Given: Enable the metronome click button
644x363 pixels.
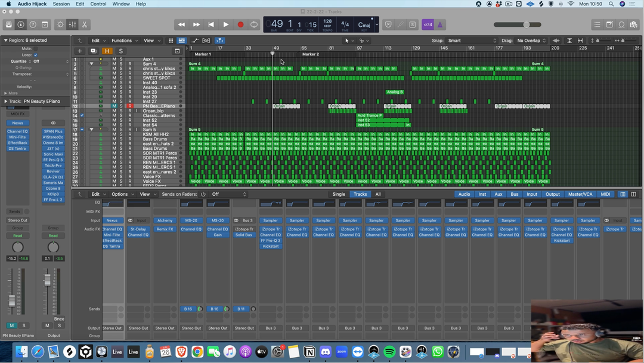Looking at the screenshot, I should [440, 24].
